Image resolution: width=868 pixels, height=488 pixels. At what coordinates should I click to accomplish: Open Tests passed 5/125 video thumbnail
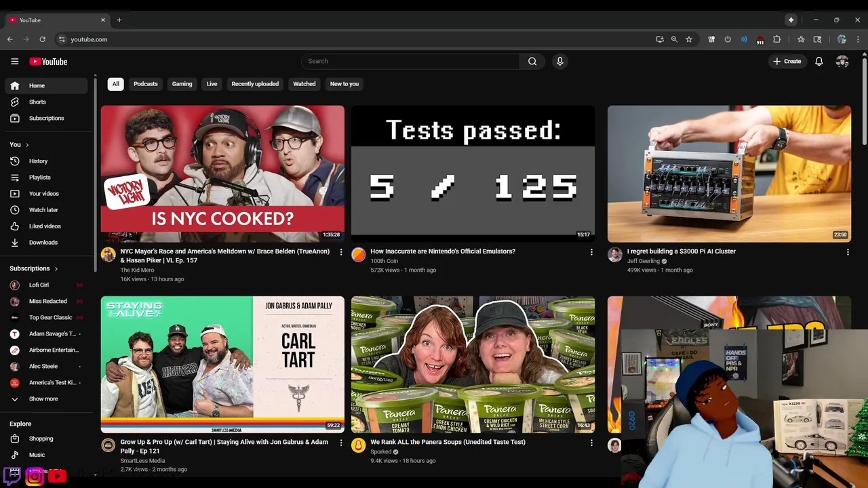473,174
